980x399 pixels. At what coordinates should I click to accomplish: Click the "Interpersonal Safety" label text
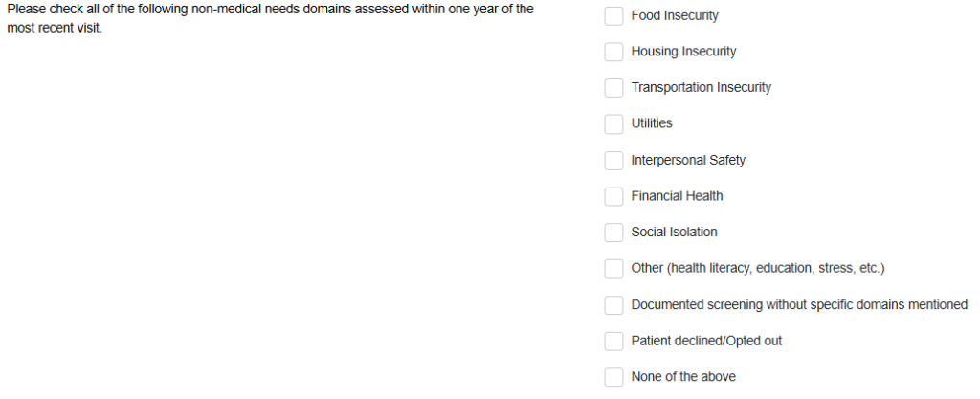point(688,161)
